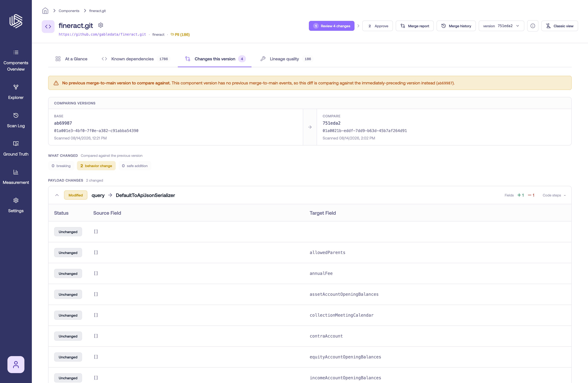
Task: Click Unchanged badge in annualFee row
Action: click(x=68, y=273)
